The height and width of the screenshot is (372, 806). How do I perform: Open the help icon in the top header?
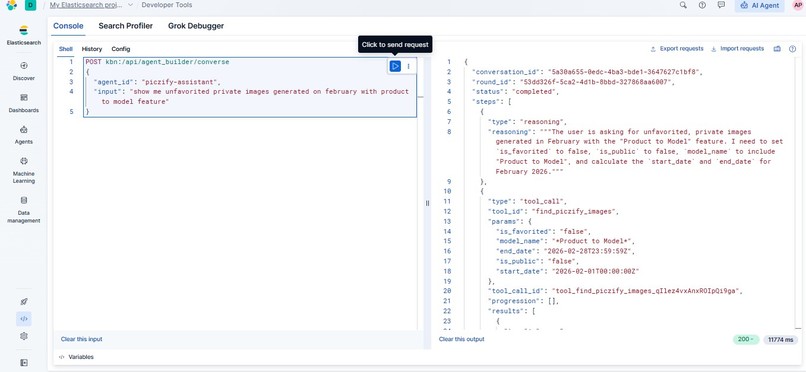point(702,5)
